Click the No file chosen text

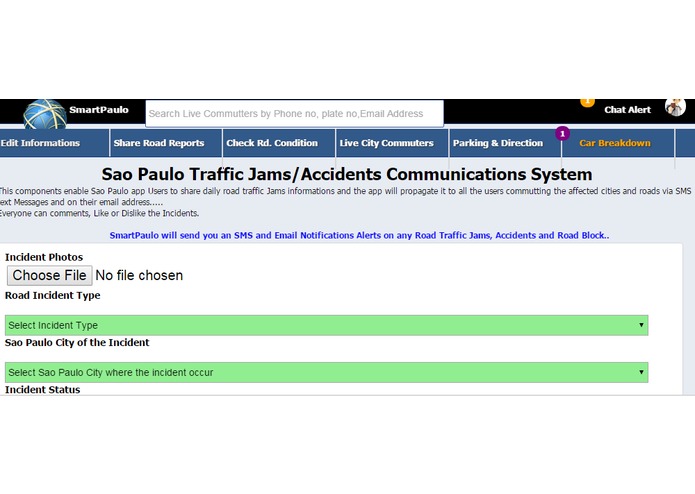point(139,275)
